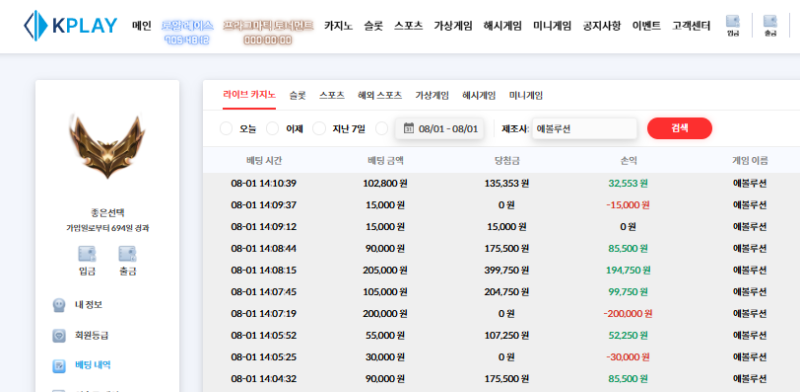The image size is (800, 392).
Task: Click the bet time 08-01 14:05:52
Action: click(x=264, y=335)
